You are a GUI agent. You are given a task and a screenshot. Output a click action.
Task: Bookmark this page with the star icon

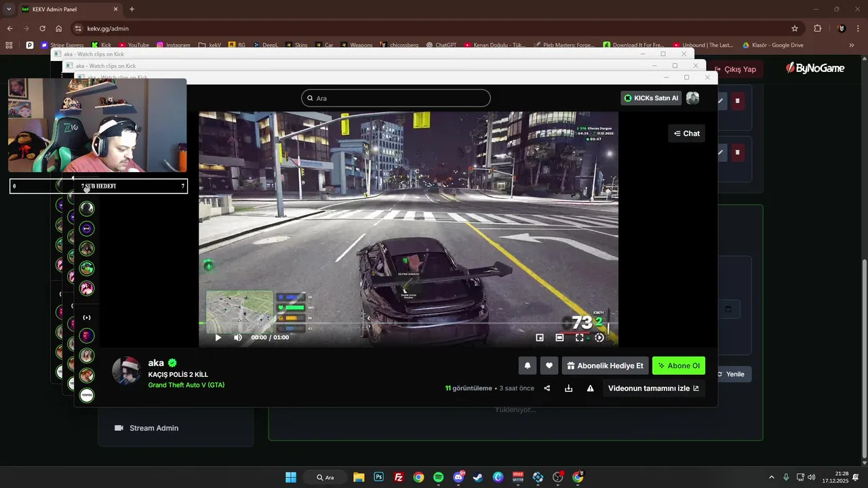(x=795, y=28)
